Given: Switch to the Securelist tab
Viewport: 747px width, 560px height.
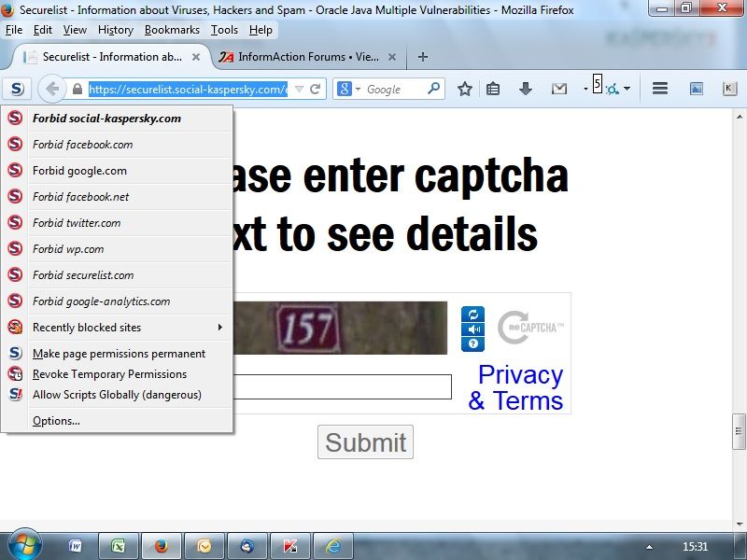Looking at the screenshot, I should tap(111, 57).
